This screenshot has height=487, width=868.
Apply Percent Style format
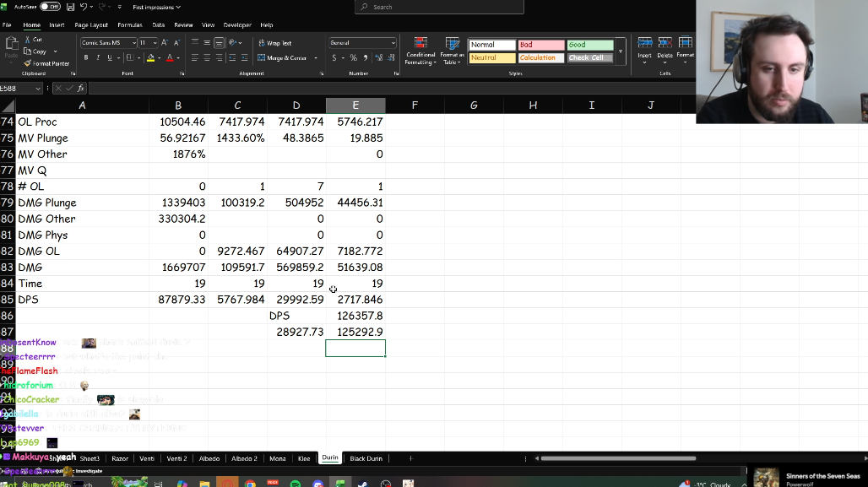[353, 57]
